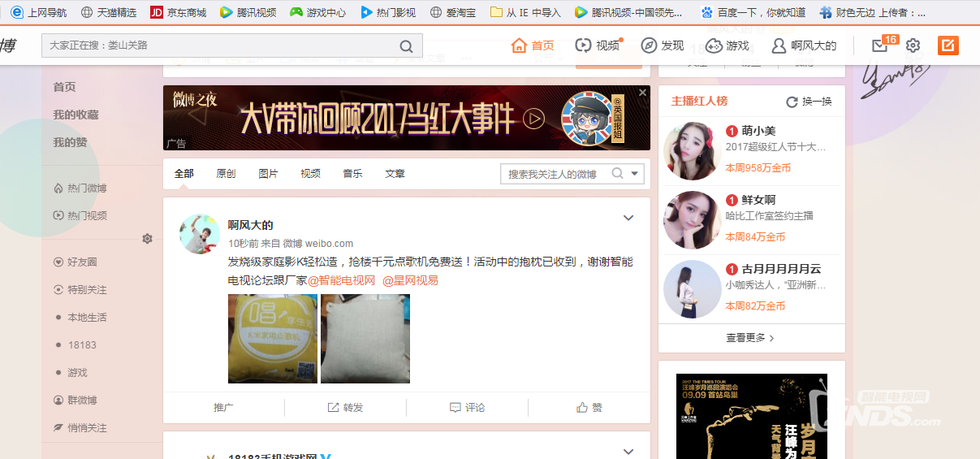Open 游戏 in the header navigation
The height and width of the screenshot is (459, 980).
pos(727,45)
